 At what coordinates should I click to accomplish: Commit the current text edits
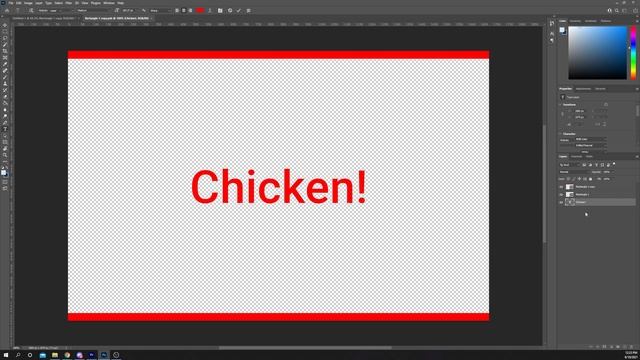(x=239, y=11)
